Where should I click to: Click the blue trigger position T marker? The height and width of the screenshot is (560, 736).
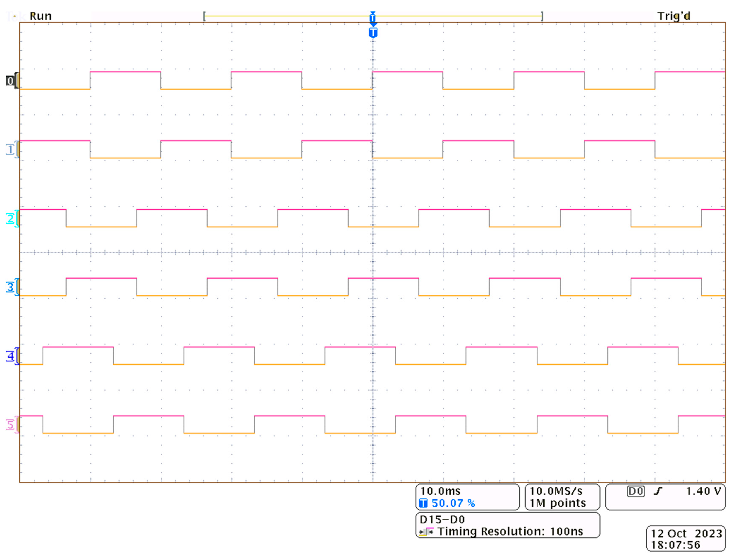click(x=373, y=33)
